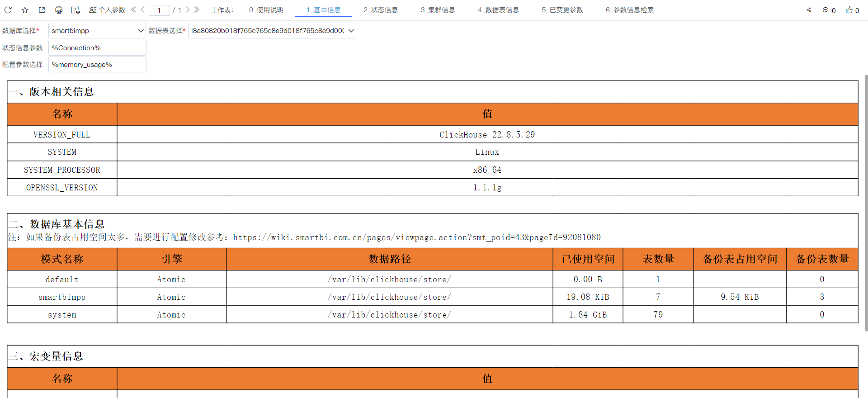Click the ClickHouse 22.8.5.29 value
Viewport: 868px width, 398px height.
(x=487, y=135)
